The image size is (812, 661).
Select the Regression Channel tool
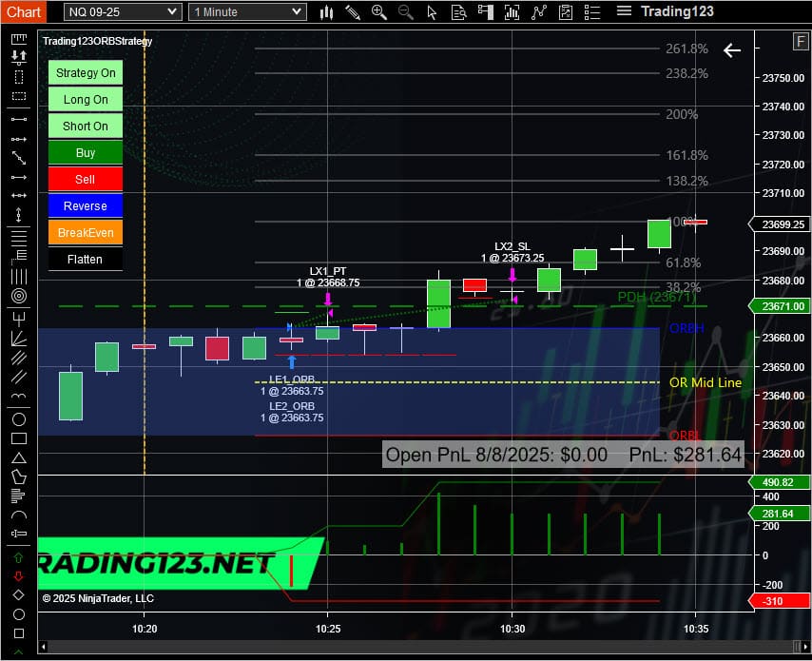(19, 358)
